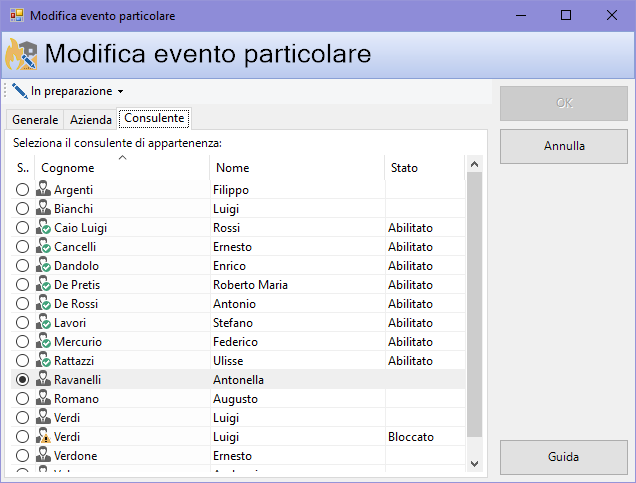Click the Annulla button

pyautogui.click(x=564, y=146)
